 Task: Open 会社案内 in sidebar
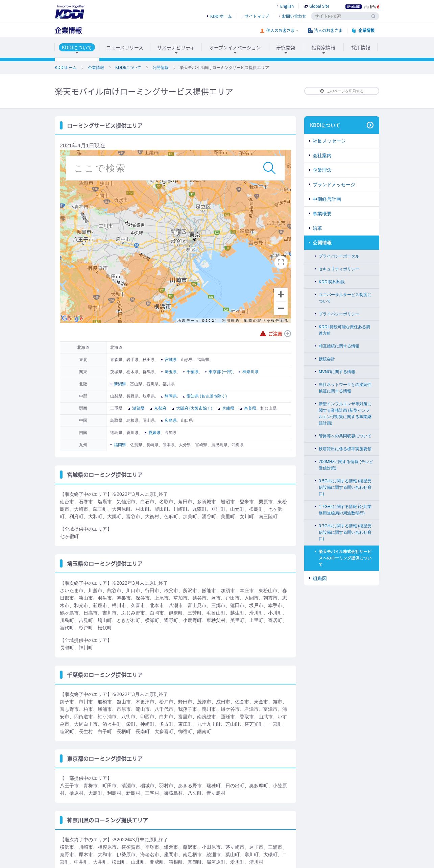point(342,155)
